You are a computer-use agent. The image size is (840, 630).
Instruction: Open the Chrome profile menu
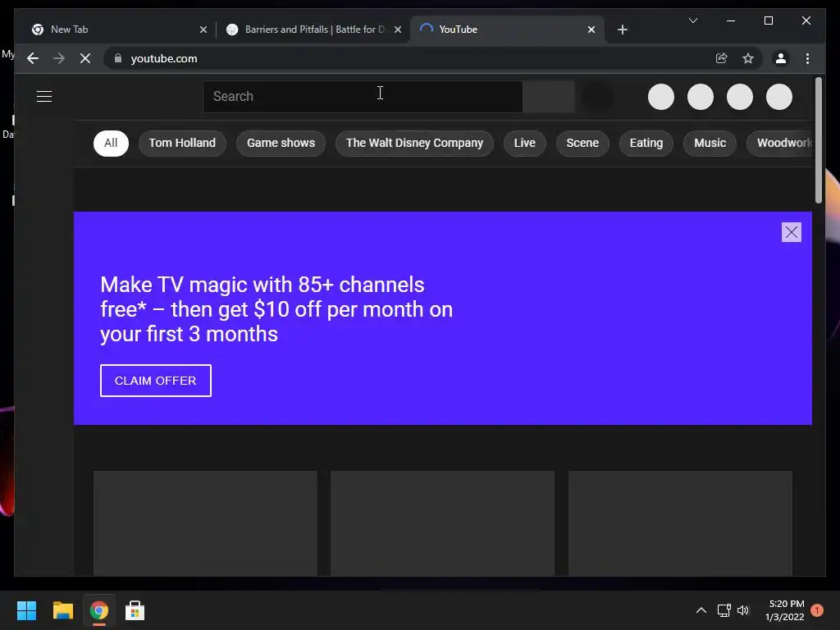coord(781,58)
